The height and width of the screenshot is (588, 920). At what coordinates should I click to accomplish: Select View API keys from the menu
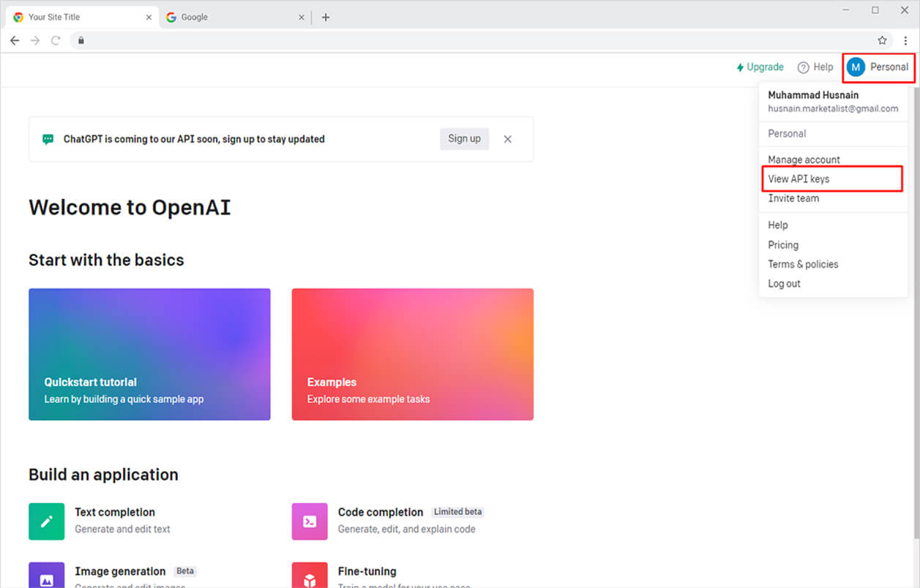pyautogui.click(x=799, y=179)
